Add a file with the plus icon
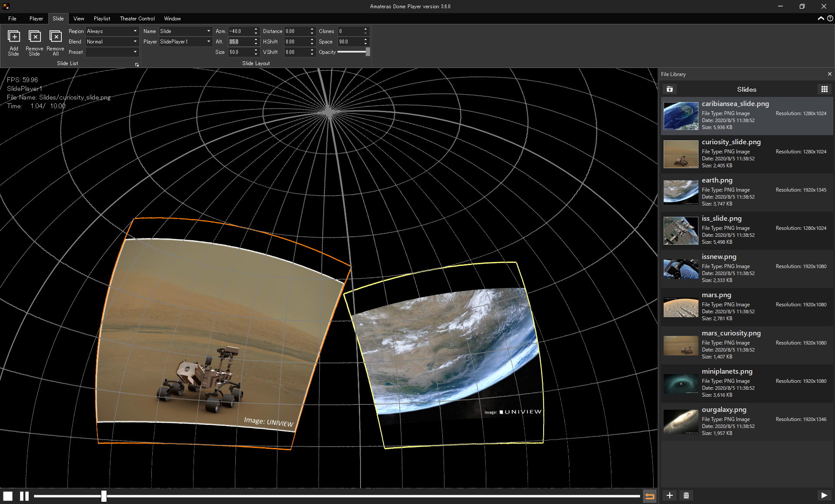The height and width of the screenshot is (504, 835). point(670,495)
